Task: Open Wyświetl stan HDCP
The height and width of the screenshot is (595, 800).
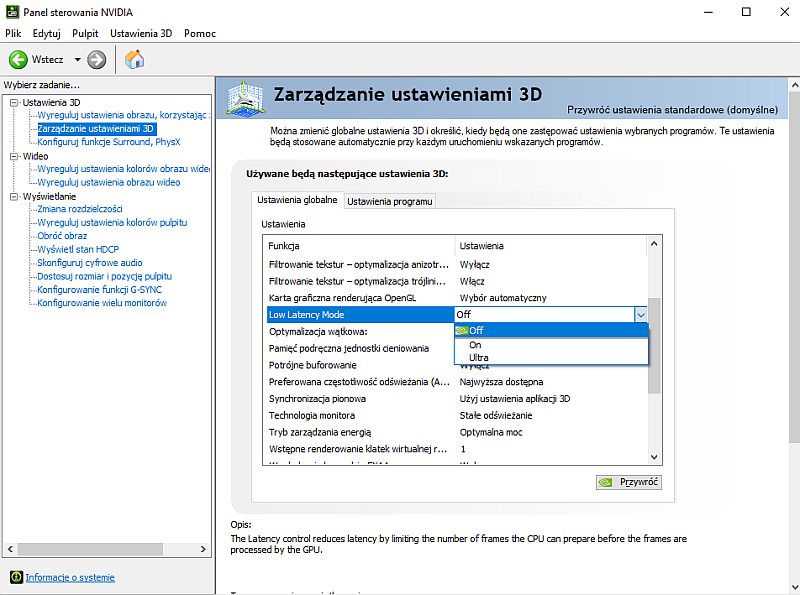Action: 78,250
